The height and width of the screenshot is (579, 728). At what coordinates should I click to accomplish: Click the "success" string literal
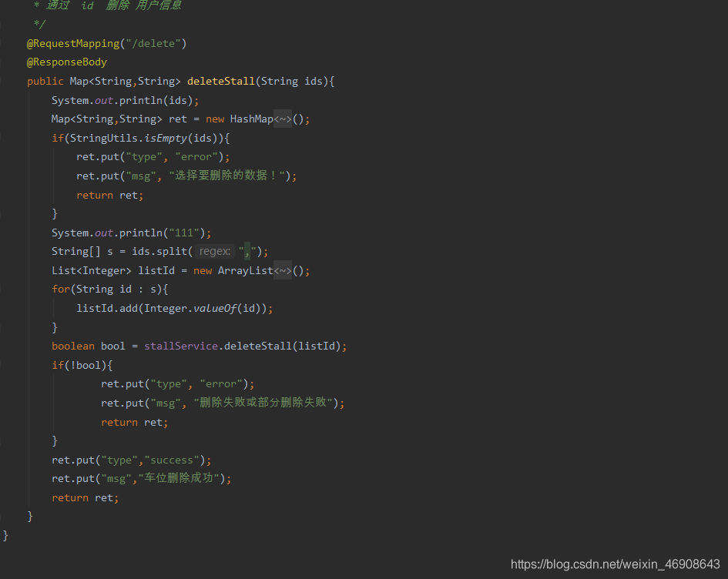click(172, 460)
